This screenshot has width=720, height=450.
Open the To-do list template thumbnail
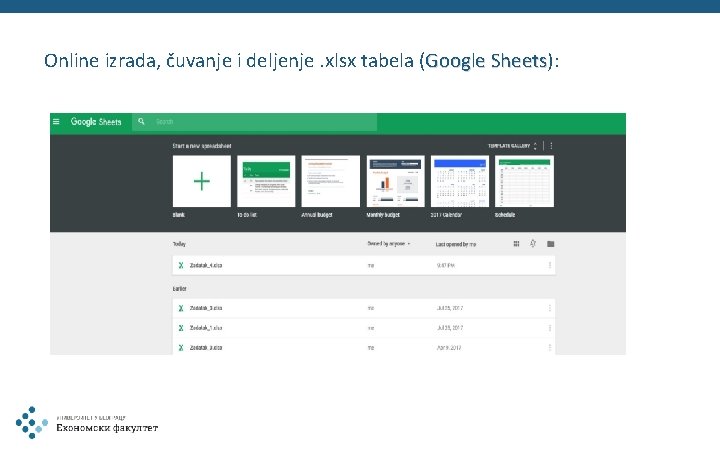(266, 181)
